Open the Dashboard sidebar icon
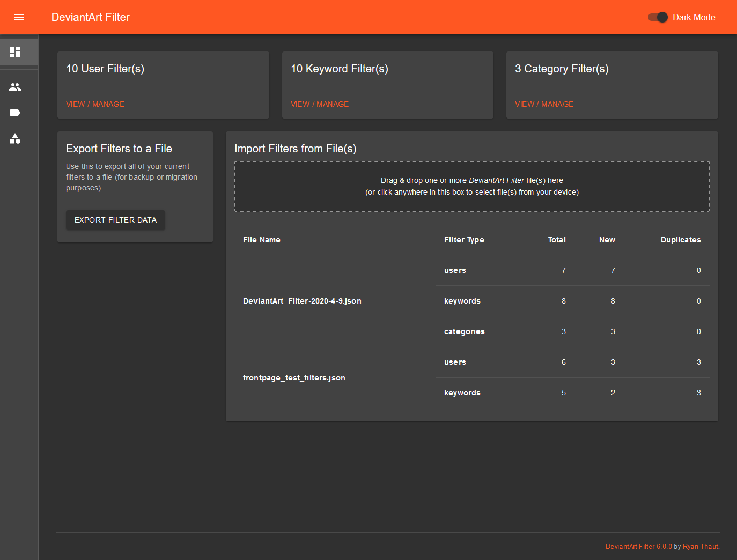737x560 pixels. point(15,52)
